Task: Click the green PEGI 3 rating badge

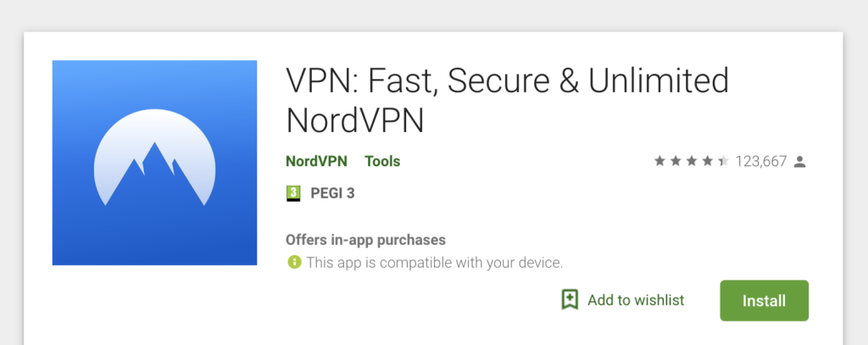Action: point(293,193)
